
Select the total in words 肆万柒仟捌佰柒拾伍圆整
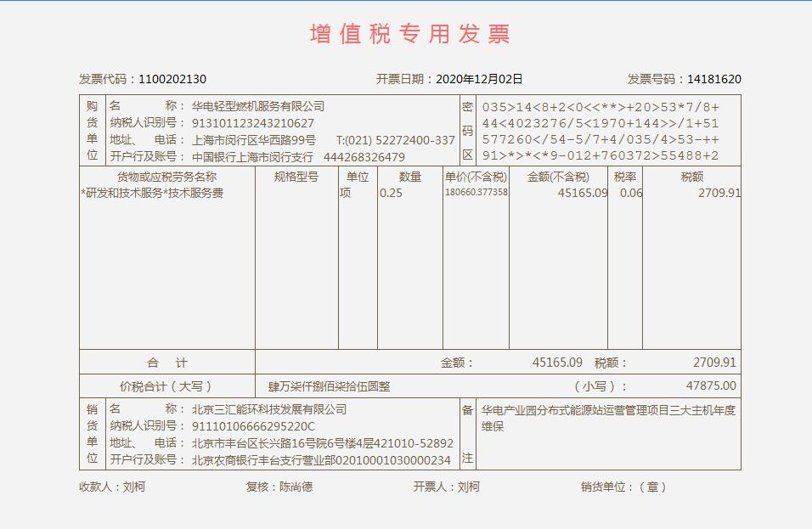coord(330,386)
